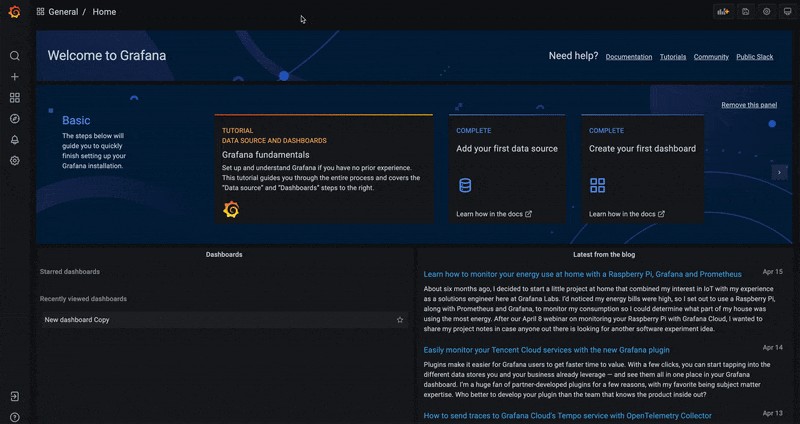Open the sidebar Help question mark icon
800x424 pixels.
pos(14,417)
